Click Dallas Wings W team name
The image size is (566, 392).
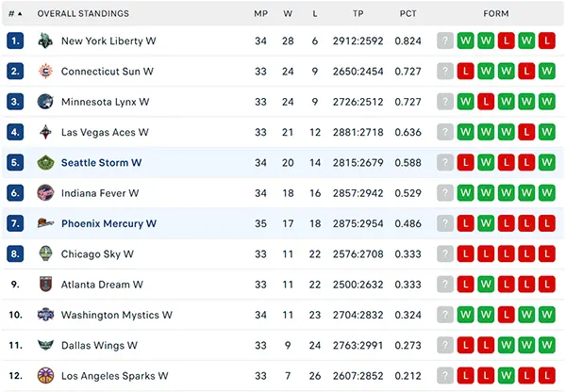(x=99, y=346)
